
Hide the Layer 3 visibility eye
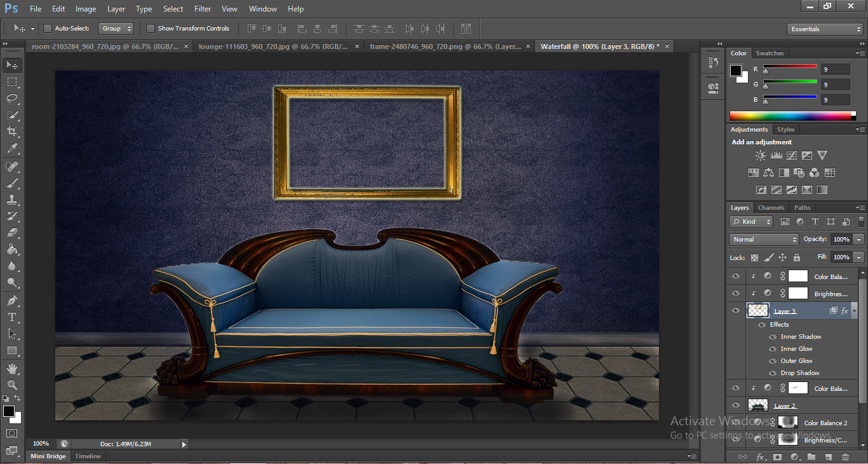(x=736, y=311)
